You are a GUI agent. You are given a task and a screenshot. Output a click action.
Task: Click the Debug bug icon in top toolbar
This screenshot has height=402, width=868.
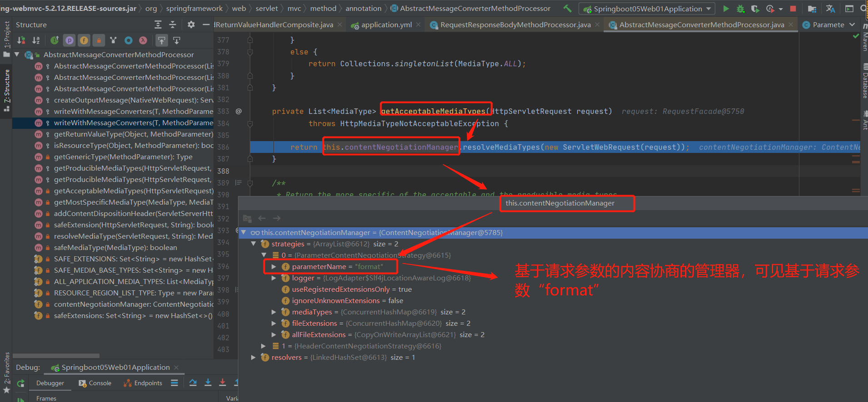pos(740,9)
